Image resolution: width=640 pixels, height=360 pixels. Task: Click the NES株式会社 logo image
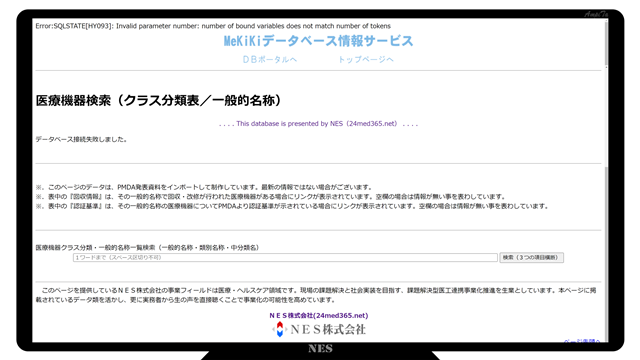pos(319,329)
